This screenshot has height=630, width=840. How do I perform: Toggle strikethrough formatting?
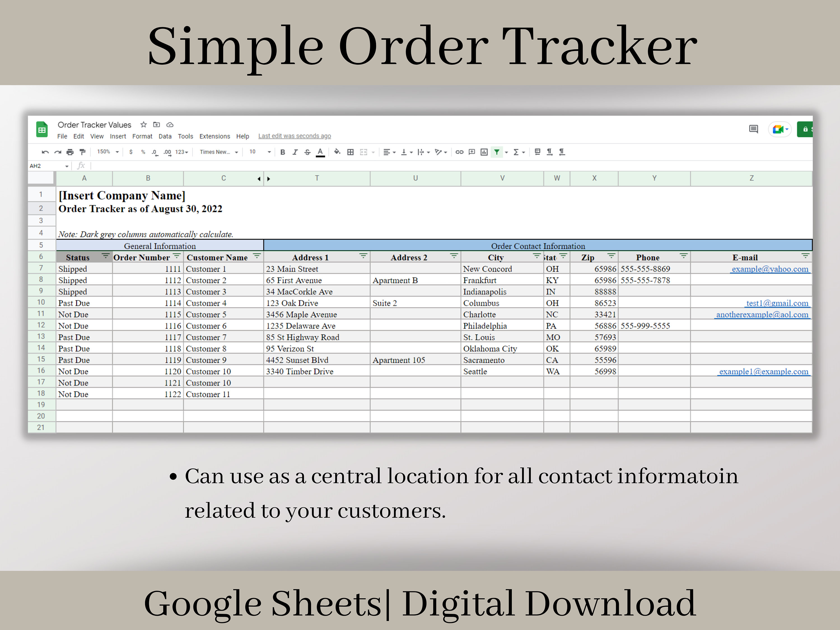pyautogui.click(x=308, y=152)
